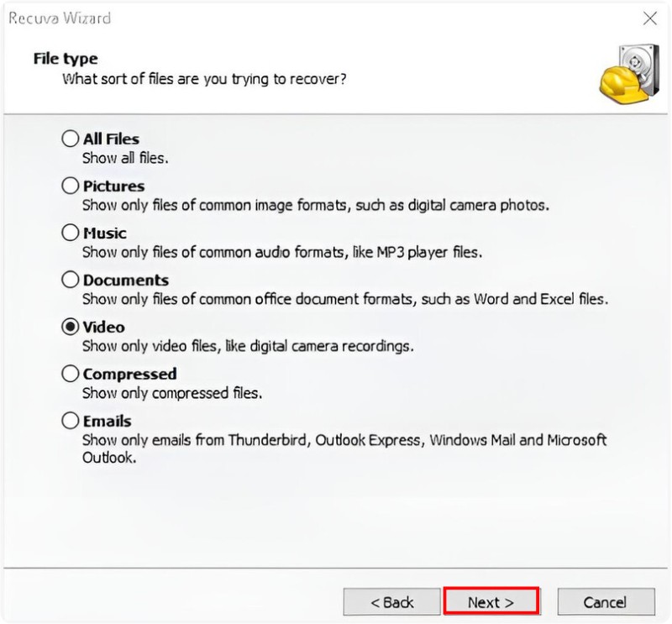This screenshot has width=672, height=624.
Task: Click the File type heading
Action: pos(64,58)
